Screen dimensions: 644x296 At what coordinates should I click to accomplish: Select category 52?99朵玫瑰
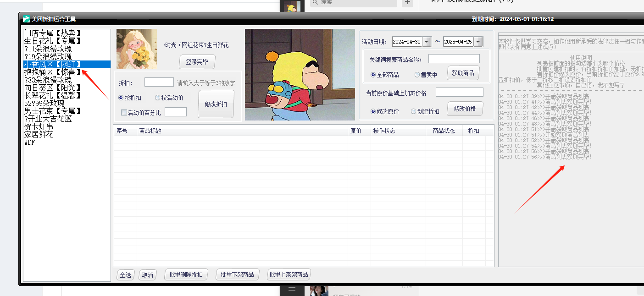(x=67, y=103)
